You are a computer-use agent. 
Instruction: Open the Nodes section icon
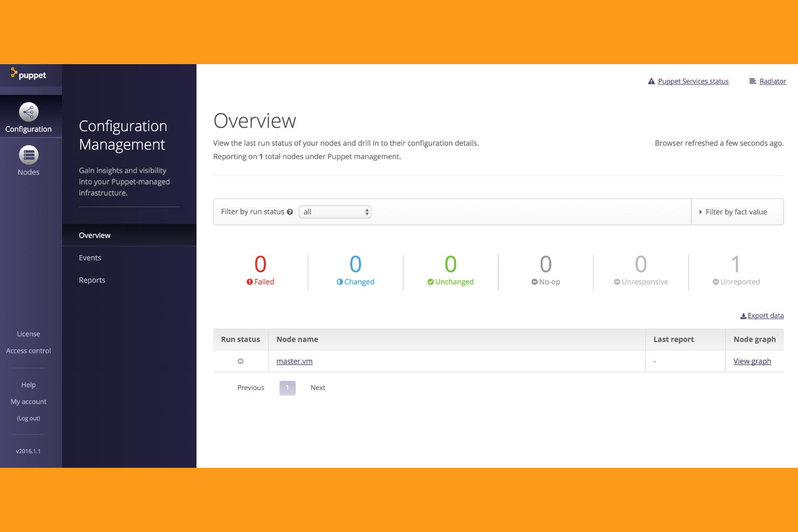[x=28, y=155]
